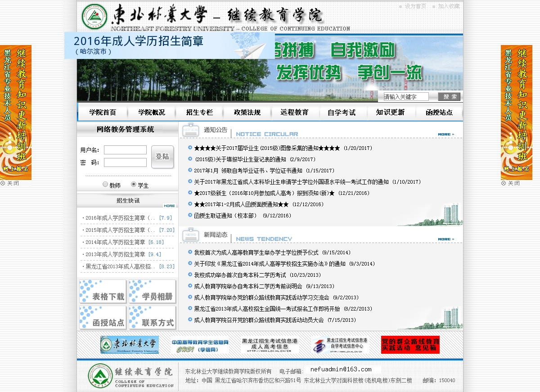Go to 远程教育 in the navigation bar
540x392 pixels.
[294, 113]
